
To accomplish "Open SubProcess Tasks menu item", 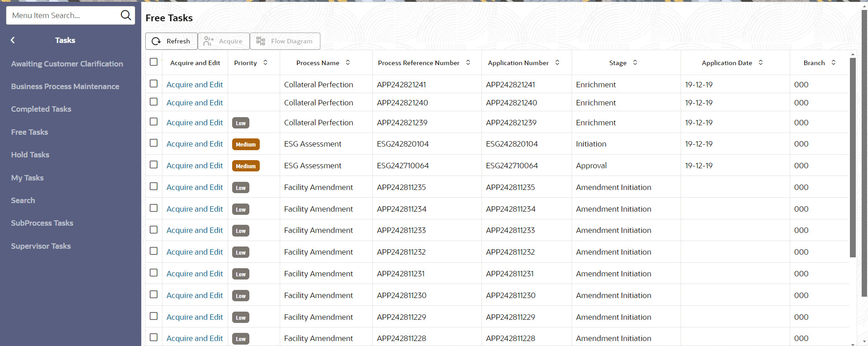I will click(x=42, y=223).
